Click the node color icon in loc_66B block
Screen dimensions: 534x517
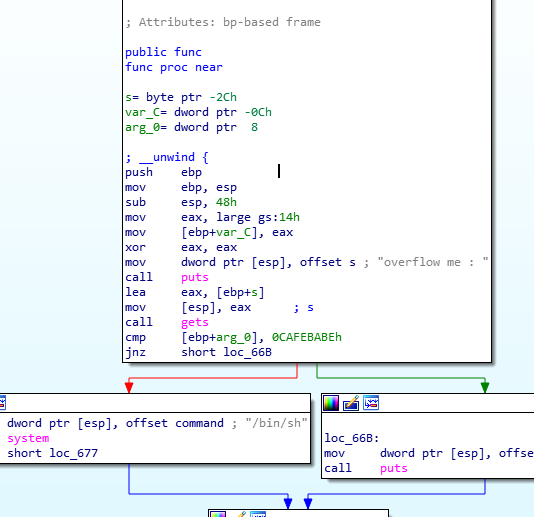(x=331, y=403)
